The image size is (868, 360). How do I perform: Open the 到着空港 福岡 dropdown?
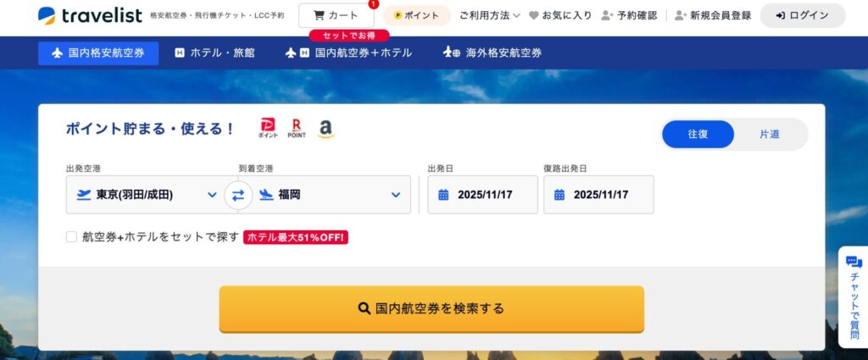[331, 195]
